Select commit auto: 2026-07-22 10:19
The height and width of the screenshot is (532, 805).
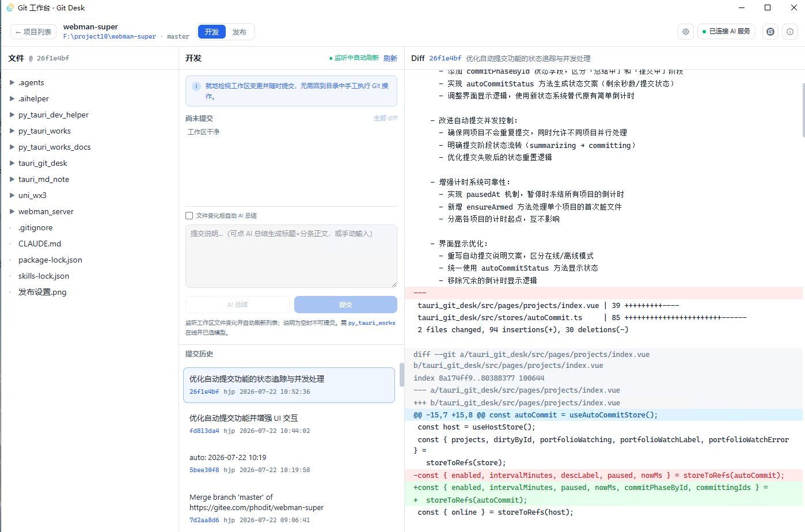289,463
